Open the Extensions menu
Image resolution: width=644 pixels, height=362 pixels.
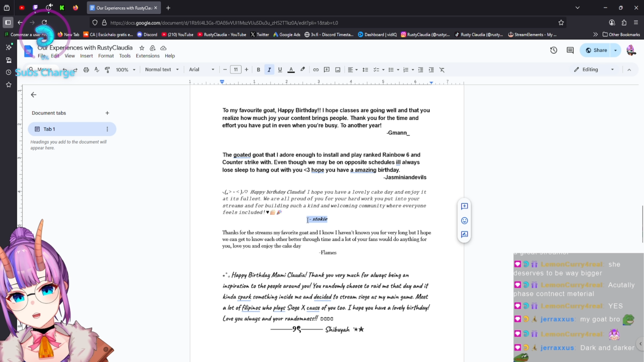pyautogui.click(x=148, y=56)
